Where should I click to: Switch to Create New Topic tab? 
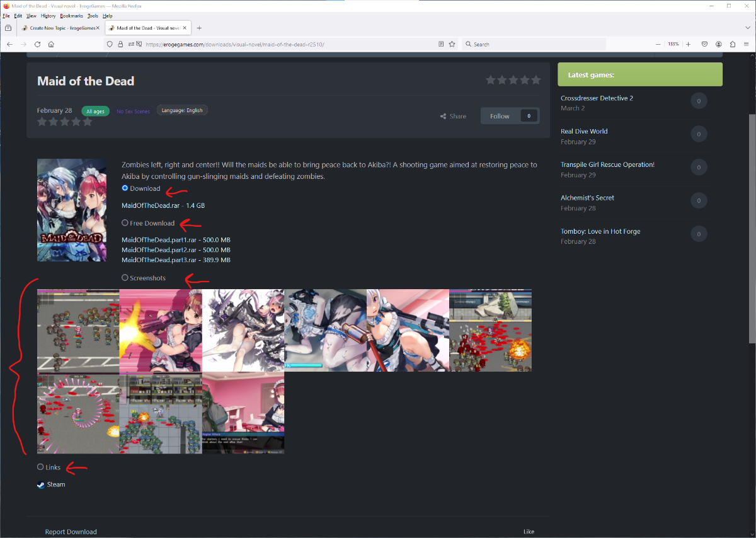[58, 28]
